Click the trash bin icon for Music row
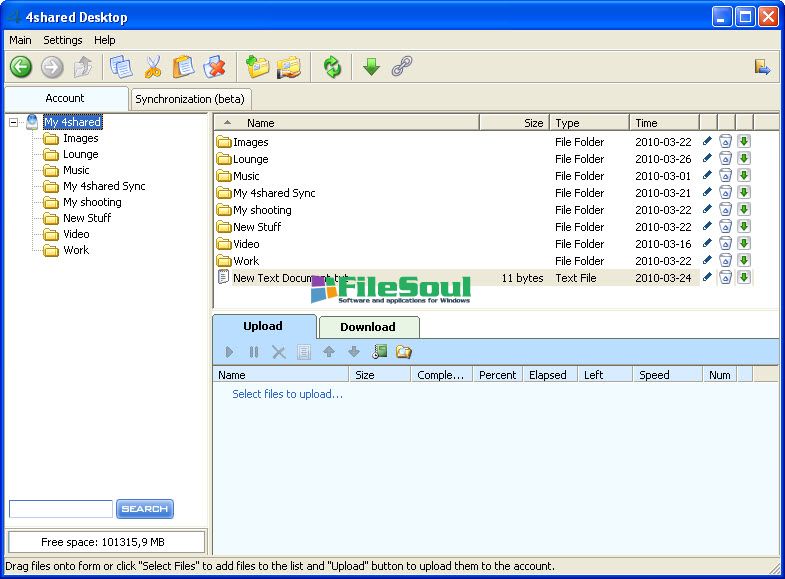The width and height of the screenshot is (785, 579). tap(726, 176)
